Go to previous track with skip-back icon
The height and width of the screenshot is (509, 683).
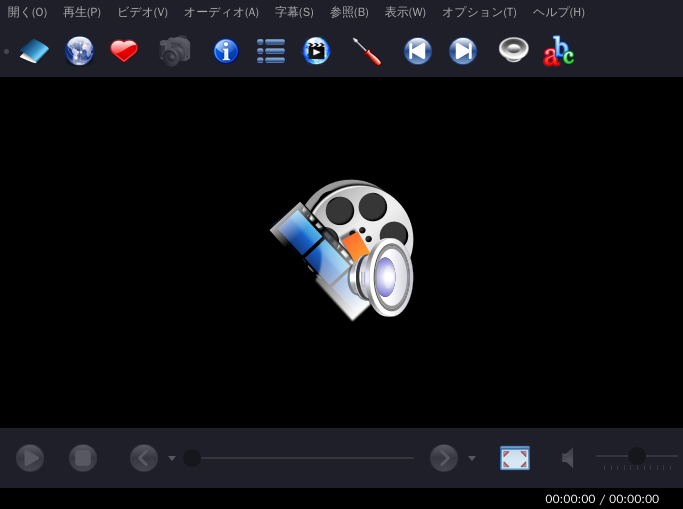click(418, 51)
